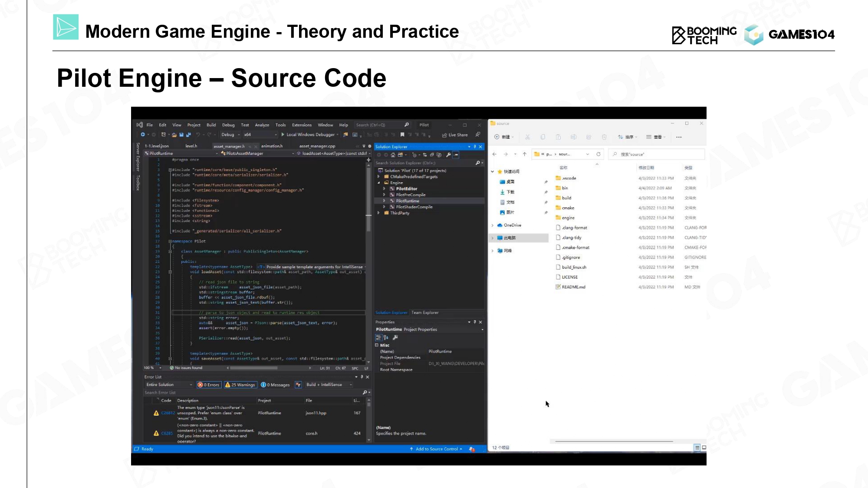Screen dimensions: 868x488
Task: Click the File Explorer search box
Action: (x=656, y=154)
